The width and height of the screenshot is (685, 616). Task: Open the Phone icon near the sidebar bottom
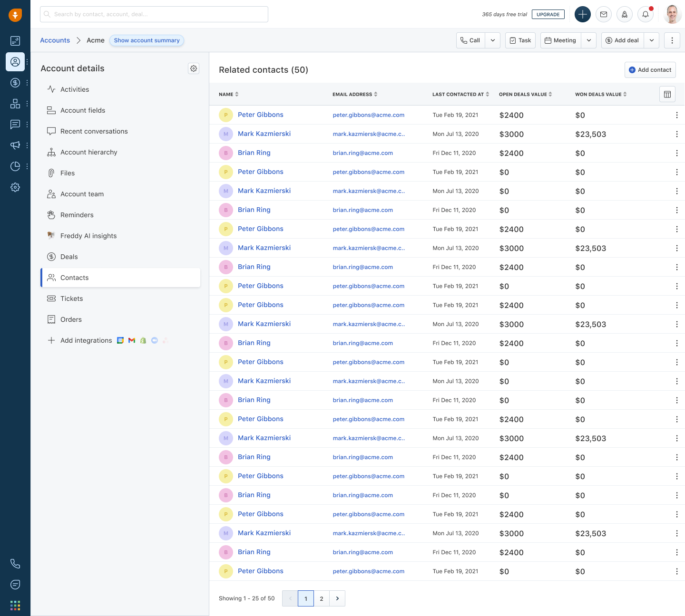click(x=15, y=563)
